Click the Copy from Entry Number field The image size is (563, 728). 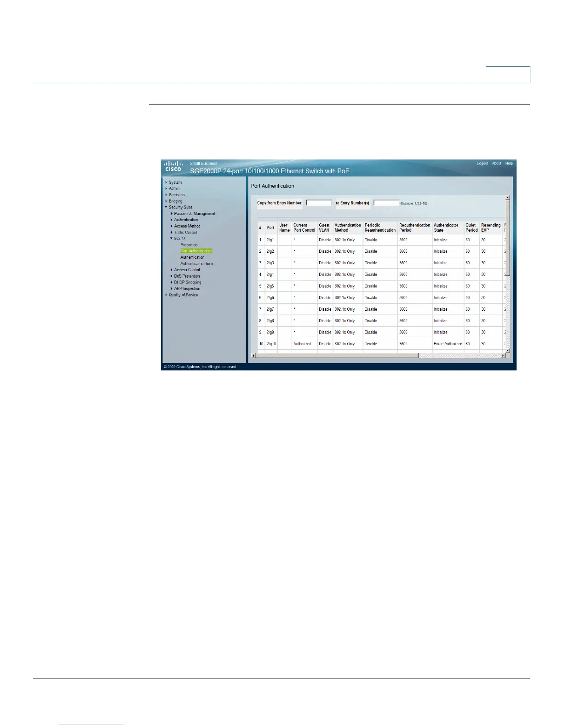(x=319, y=203)
